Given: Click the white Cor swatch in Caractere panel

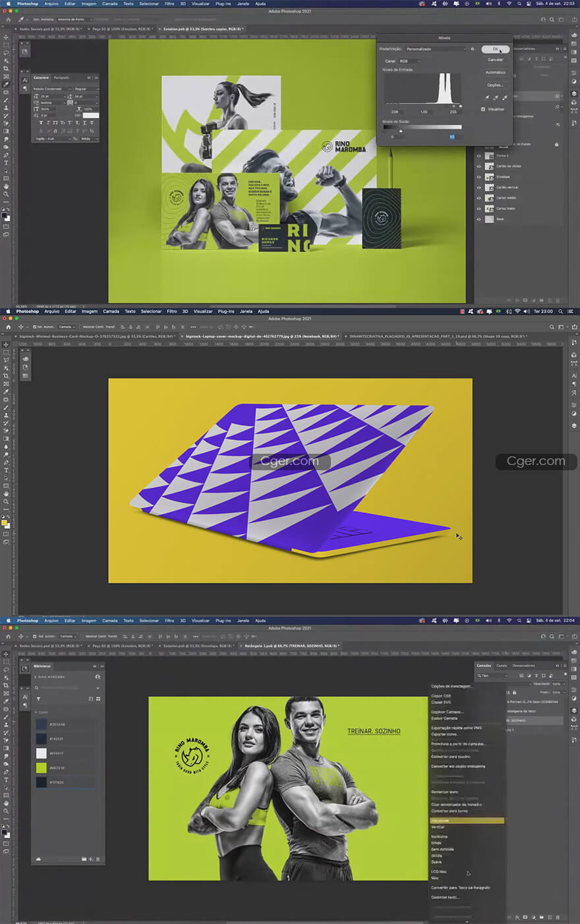Looking at the screenshot, I should point(91,115).
